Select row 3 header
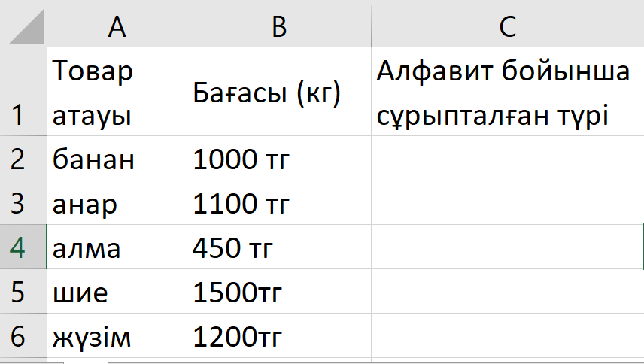This screenshot has width=644, height=364. 18,203
